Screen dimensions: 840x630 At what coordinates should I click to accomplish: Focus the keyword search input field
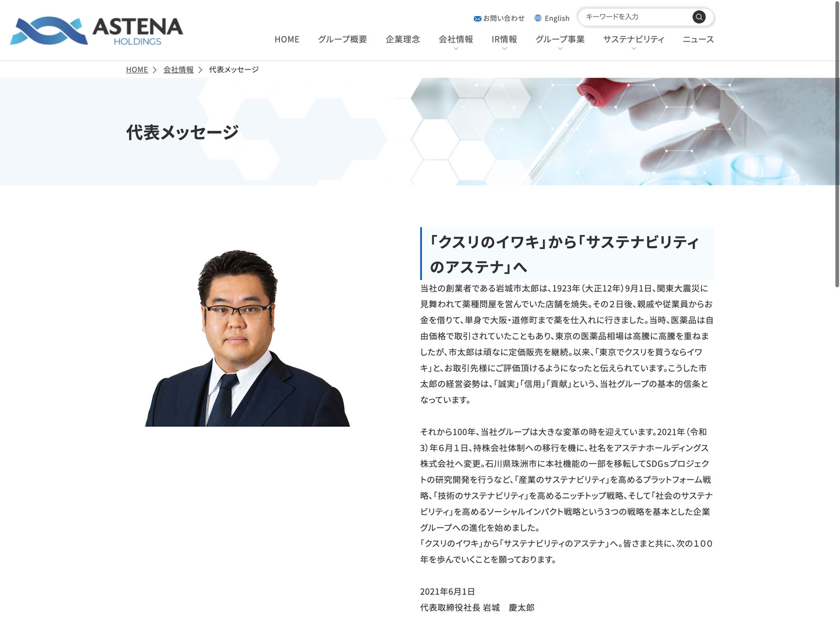[x=636, y=17]
